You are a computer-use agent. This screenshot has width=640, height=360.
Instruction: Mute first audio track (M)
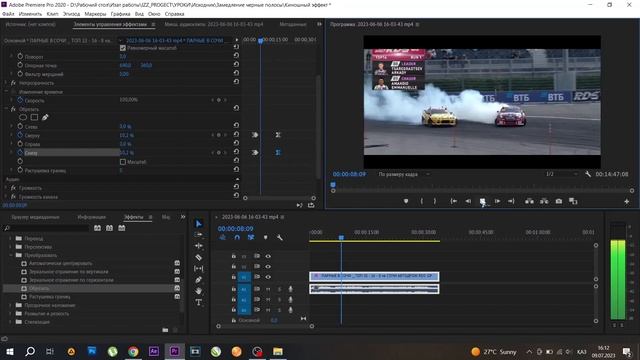click(268, 289)
